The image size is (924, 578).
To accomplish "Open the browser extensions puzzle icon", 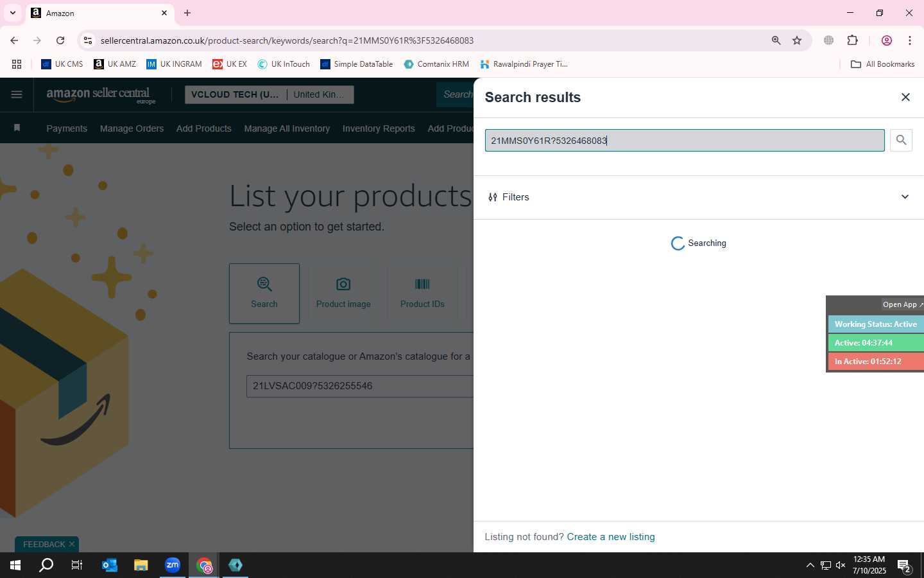I will click(x=853, y=40).
